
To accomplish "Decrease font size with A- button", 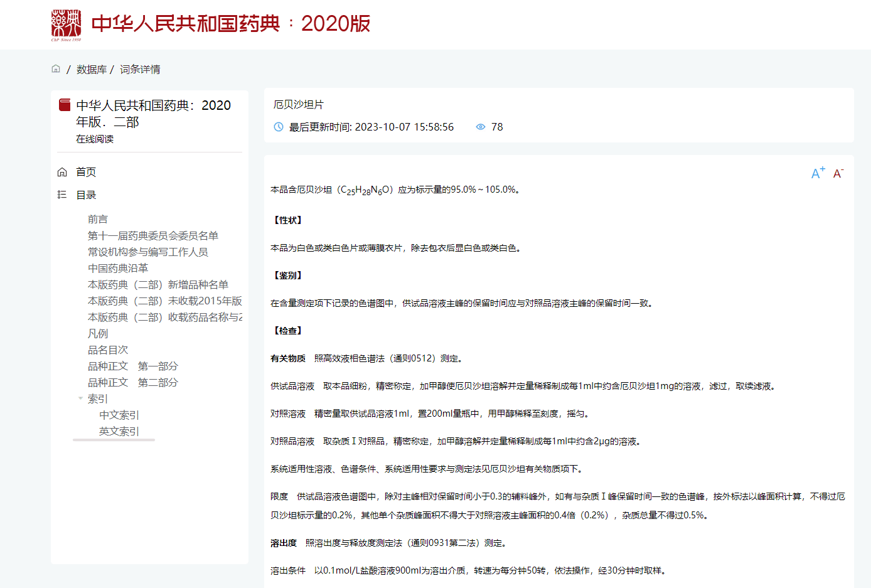I will (838, 173).
